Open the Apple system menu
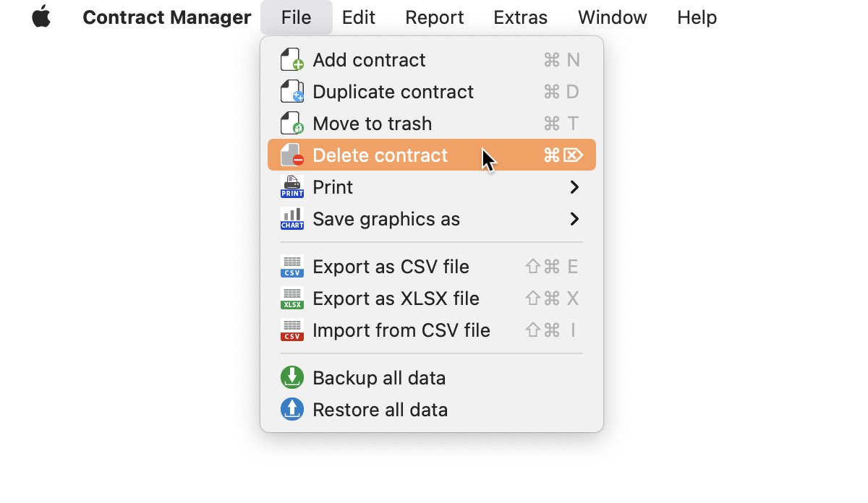The height and width of the screenshot is (503, 868). click(x=41, y=17)
